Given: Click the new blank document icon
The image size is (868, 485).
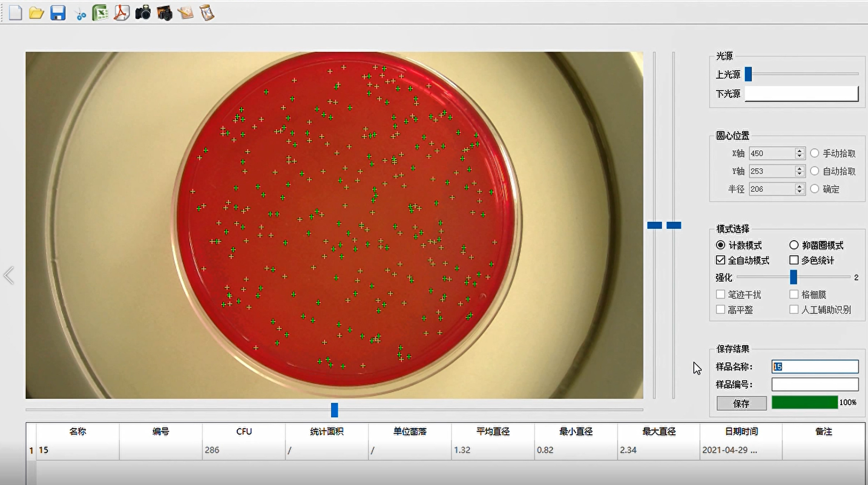Looking at the screenshot, I should coord(15,13).
